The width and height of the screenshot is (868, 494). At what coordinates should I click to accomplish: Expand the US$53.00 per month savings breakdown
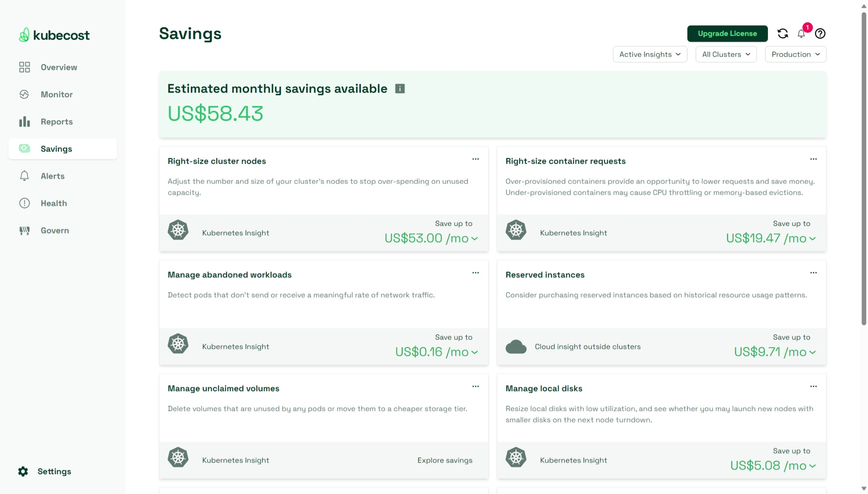[x=474, y=238]
